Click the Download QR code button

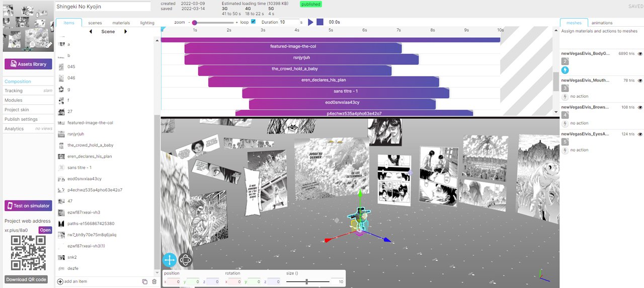pyautogui.click(x=26, y=279)
